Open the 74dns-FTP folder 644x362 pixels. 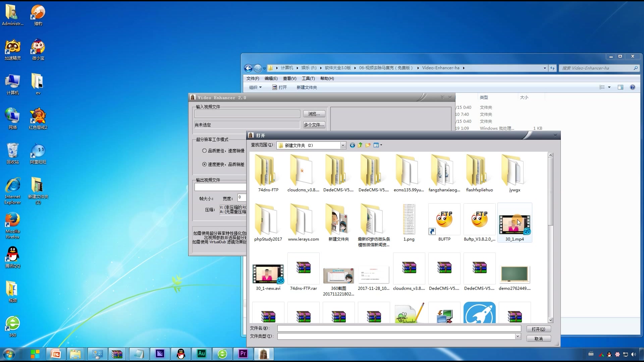[268, 174]
